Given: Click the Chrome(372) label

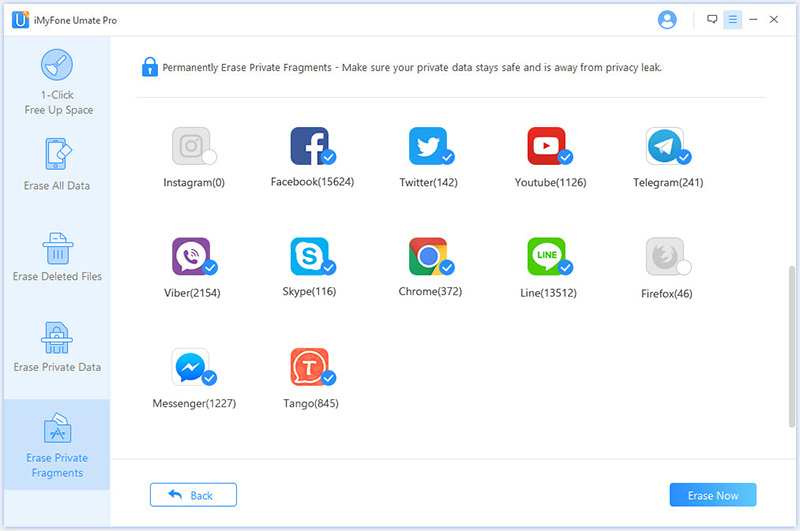Looking at the screenshot, I should tap(430, 291).
